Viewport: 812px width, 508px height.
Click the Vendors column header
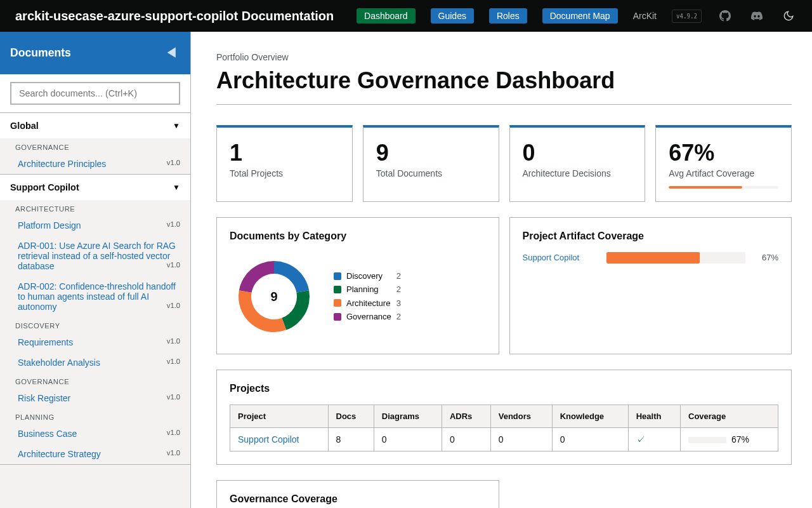521,417
